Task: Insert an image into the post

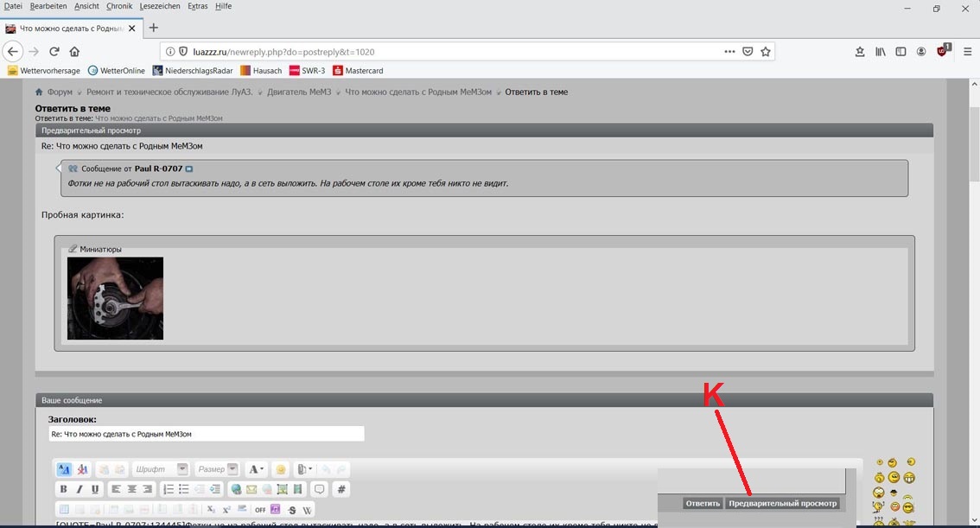Action: (x=283, y=489)
